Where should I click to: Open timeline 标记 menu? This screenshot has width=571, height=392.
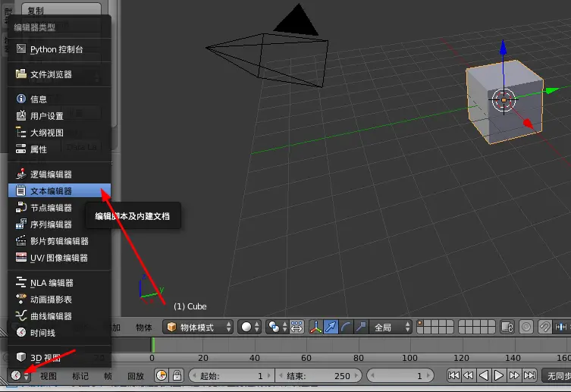click(80, 375)
